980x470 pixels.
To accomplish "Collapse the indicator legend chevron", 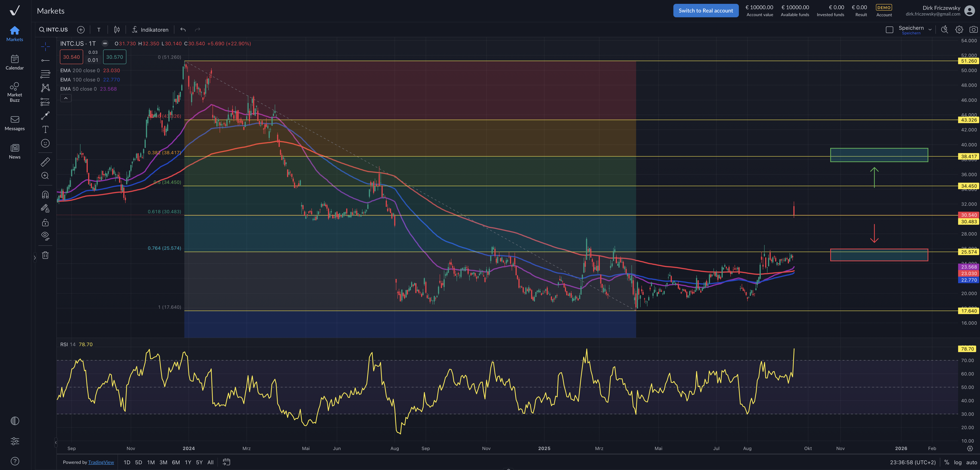I will coord(66,98).
